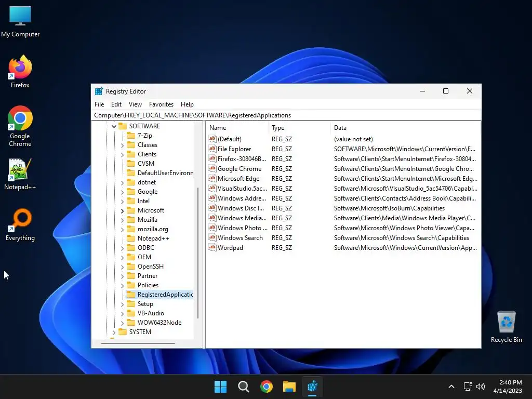Select the DefaultUserEnvironment key
This screenshot has width=532, height=399.
[165, 173]
